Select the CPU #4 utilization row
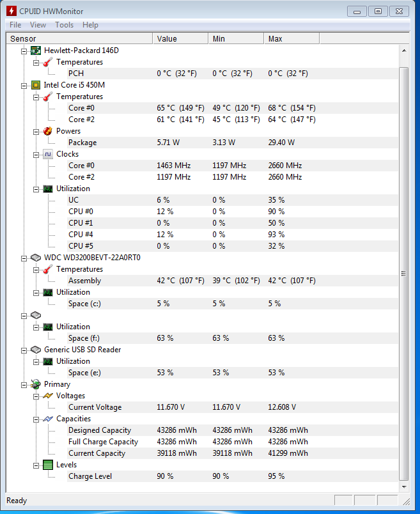The height and width of the screenshot is (514, 420). pyautogui.click(x=233, y=235)
